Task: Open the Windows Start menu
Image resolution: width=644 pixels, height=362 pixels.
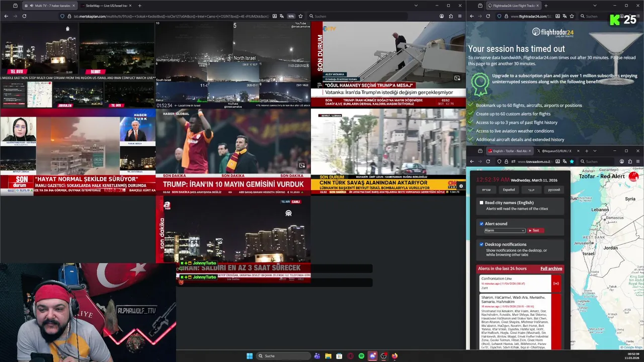Action: click(x=250, y=356)
